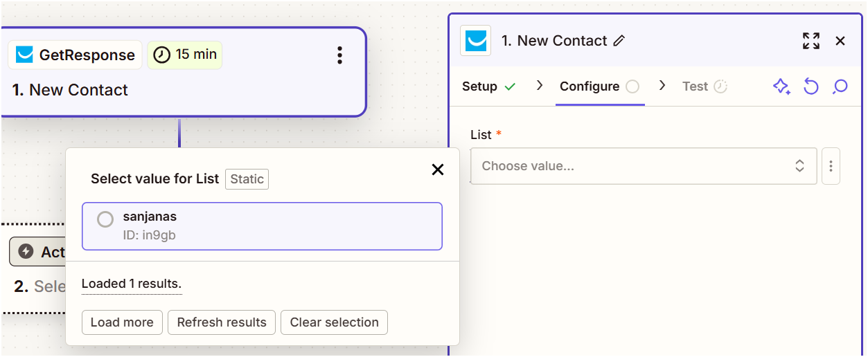
Task: Click the Action lightning bolt icon
Action: tap(26, 252)
